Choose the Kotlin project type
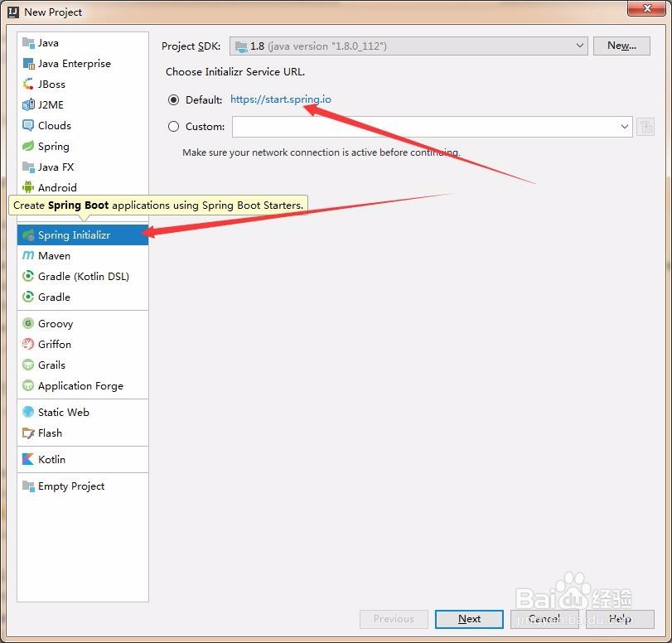This screenshot has height=643, width=672. tap(83, 459)
